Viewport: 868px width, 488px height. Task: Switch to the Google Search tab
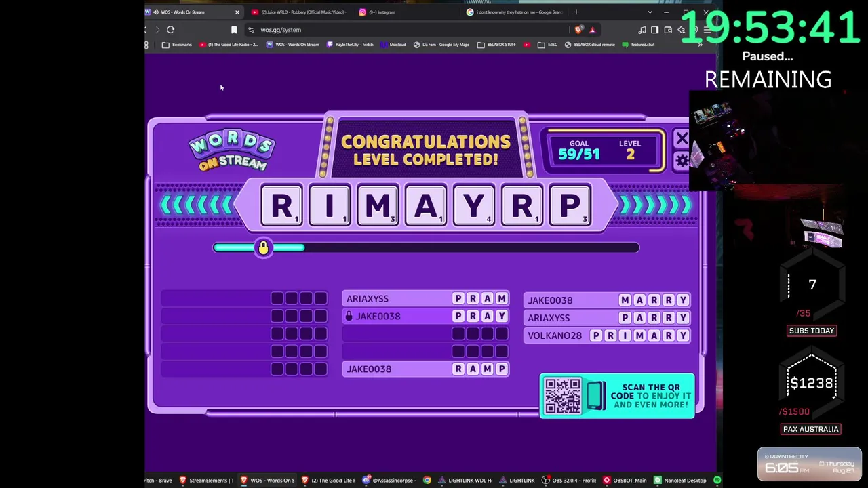[x=515, y=12]
